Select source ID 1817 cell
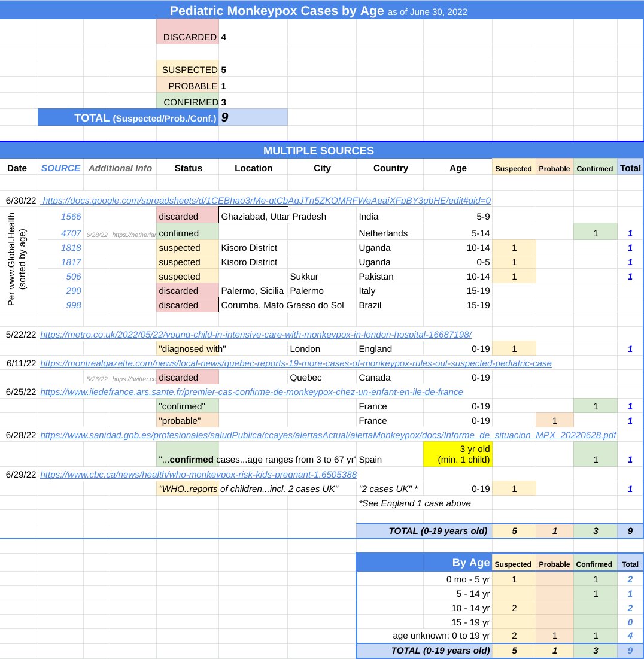The image size is (644, 659). 61,262
